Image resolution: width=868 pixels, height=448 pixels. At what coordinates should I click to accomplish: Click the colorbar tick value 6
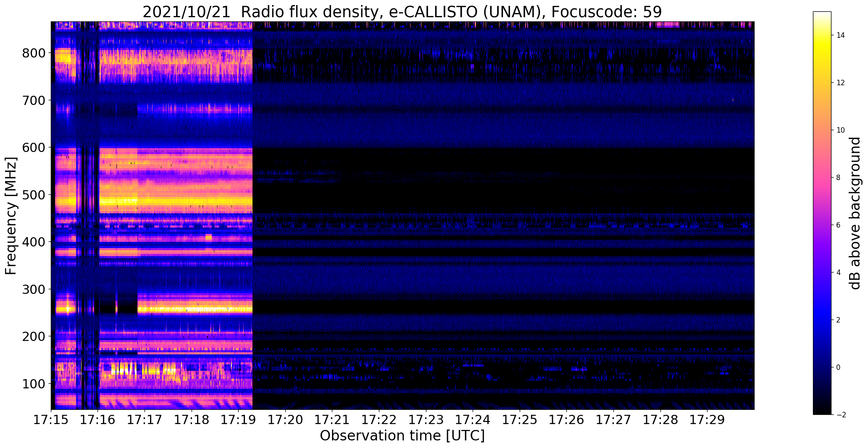pyautogui.click(x=839, y=225)
